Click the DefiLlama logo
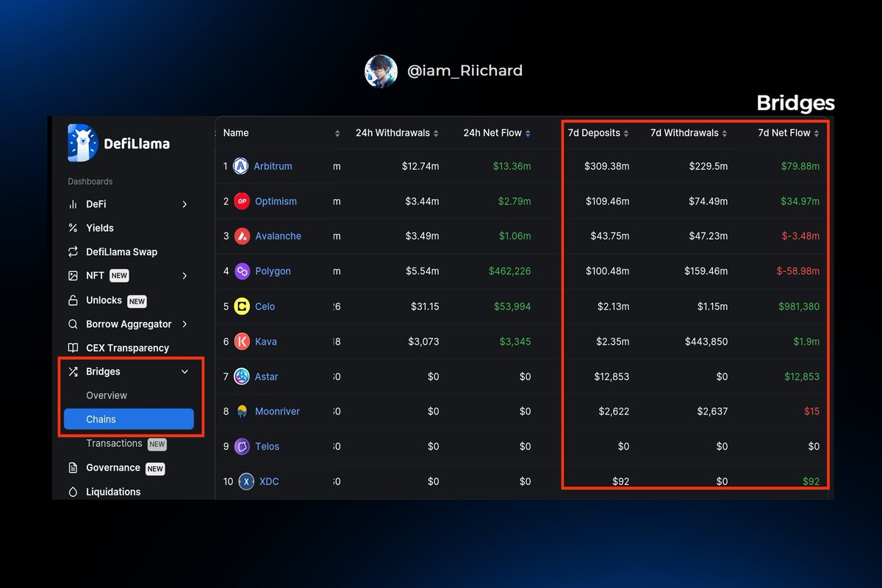The height and width of the screenshot is (588, 882). point(119,143)
